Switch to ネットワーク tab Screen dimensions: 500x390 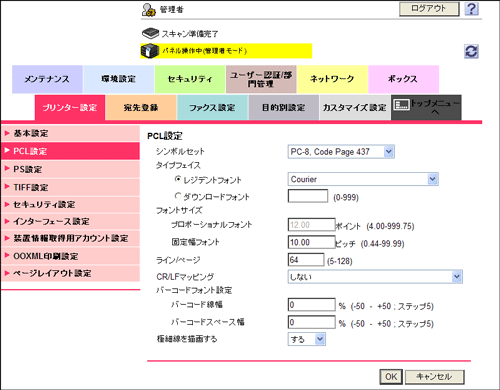[x=332, y=79]
